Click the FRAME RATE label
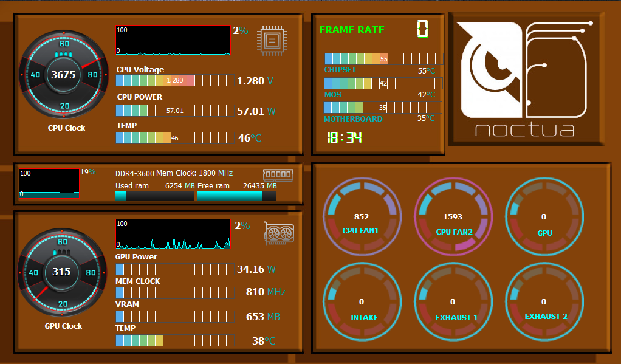Image resolution: width=621 pixels, height=364 pixels. coord(352,30)
